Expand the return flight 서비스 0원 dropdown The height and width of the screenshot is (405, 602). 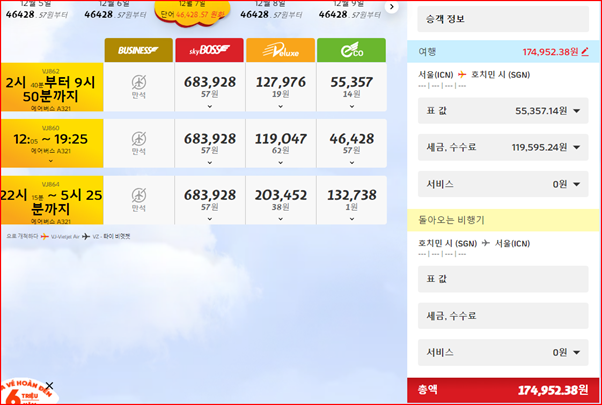click(503, 352)
